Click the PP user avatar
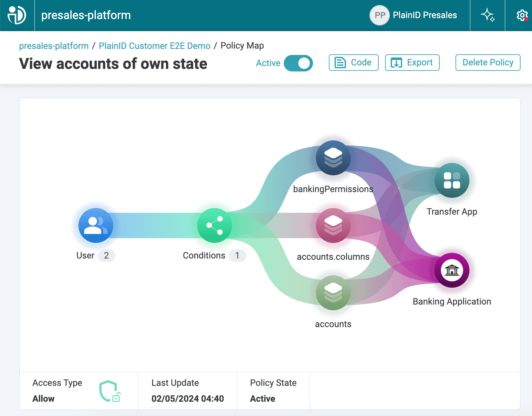 click(380, 15)
